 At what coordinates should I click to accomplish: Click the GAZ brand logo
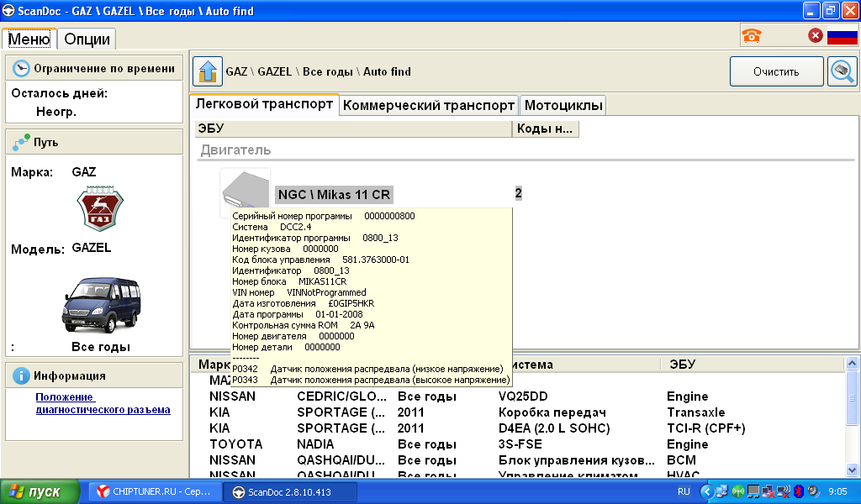point(100,209)
